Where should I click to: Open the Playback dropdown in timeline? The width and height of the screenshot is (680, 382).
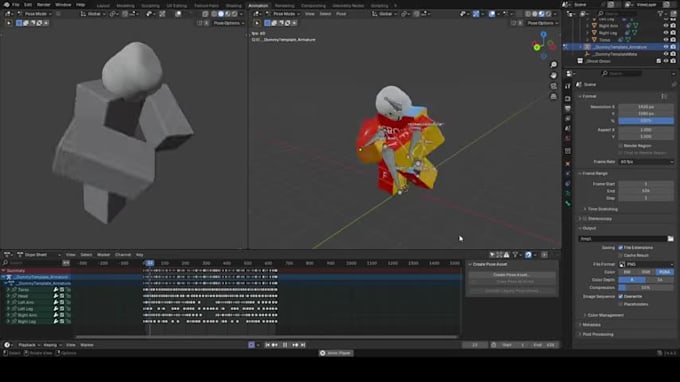pos(28,345)
